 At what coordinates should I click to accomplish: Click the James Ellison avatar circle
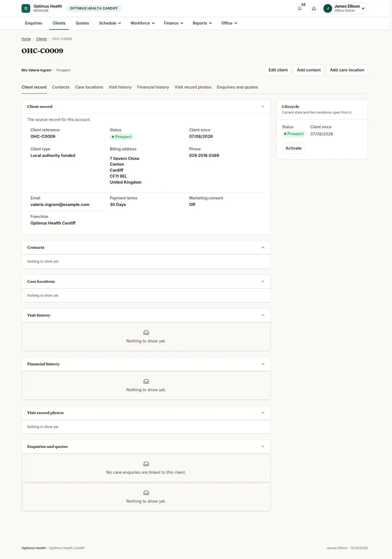[x=328, y=8]
